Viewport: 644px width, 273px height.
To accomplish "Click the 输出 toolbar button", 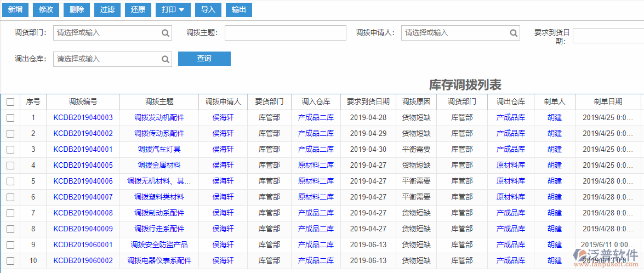I will (x=239, y=9).
